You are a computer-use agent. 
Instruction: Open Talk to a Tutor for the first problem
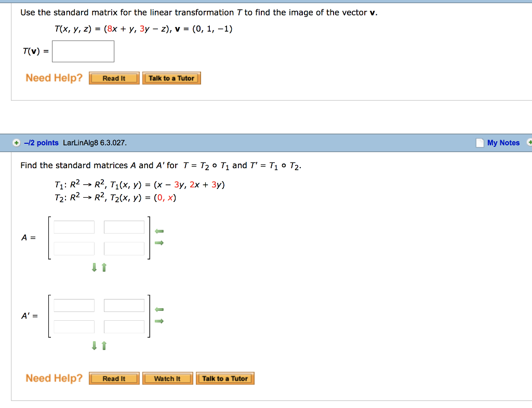[171, 78]
